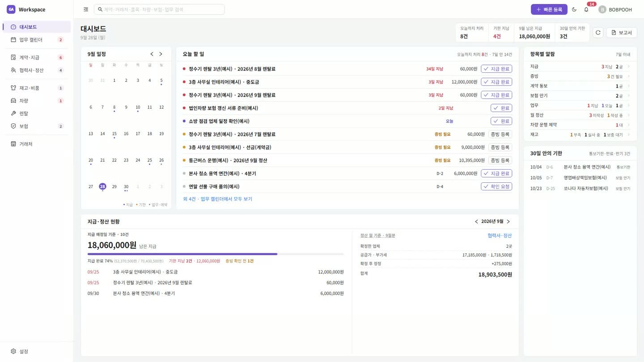The image size is (644, 362).
Task: Select day 28 in the September calendar
Action: 102,186
